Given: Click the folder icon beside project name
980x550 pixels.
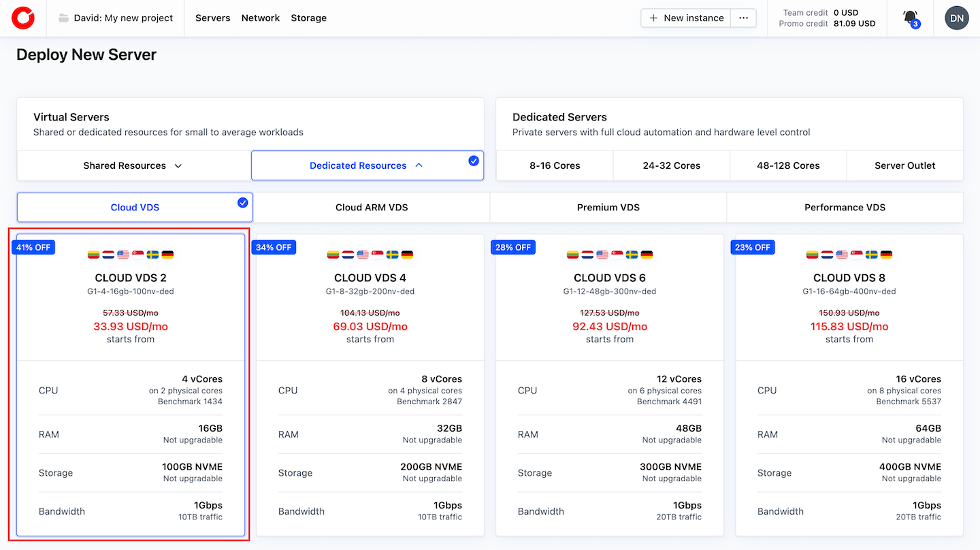Looking at the screenshot, I should click(64, 18).
